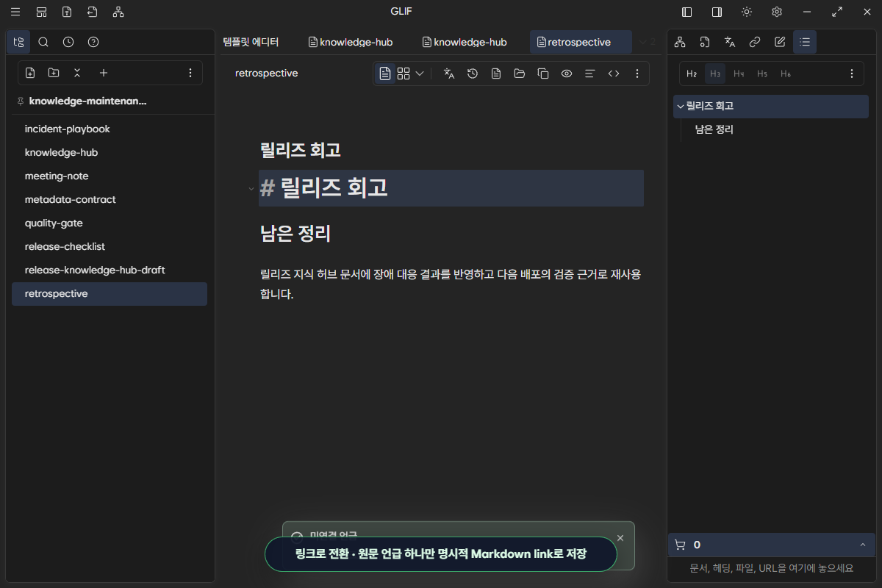Screen dimensions: 882x588
Task: Click the open folder icon in editor toolbar
Action: click(520, 73)
